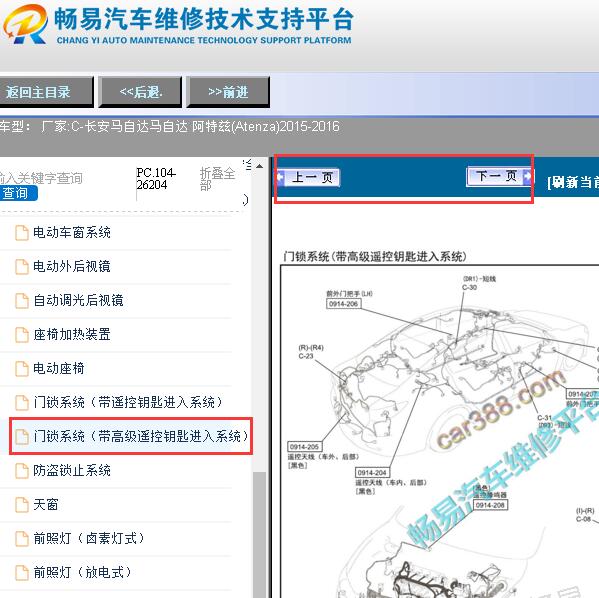Click the list toggle icon above the scrollbar
Image resolution: width=599 pixels, height=598 pixels.
(x=248, y=165)
